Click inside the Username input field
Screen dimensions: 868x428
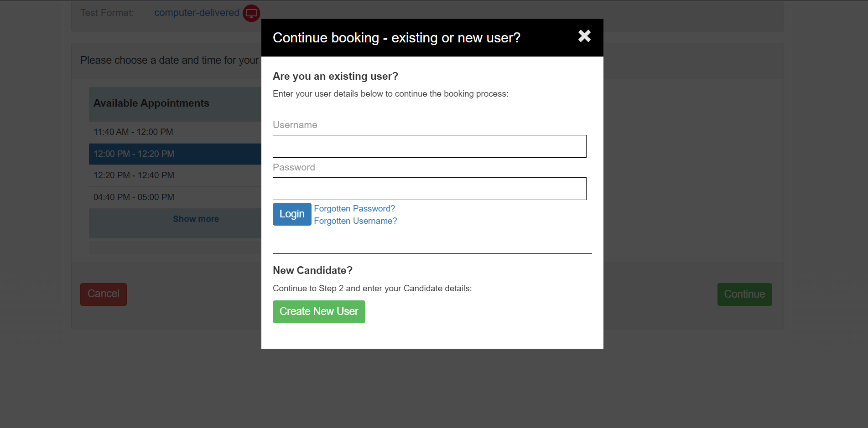(429, 146)
